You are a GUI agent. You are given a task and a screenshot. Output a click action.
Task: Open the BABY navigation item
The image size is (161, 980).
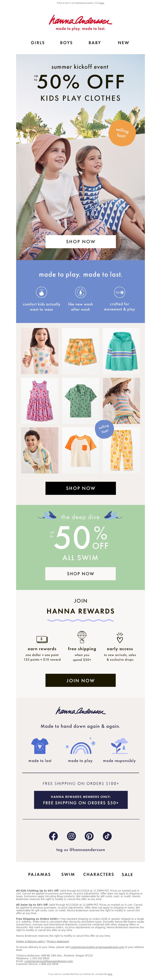pos(95,43)
